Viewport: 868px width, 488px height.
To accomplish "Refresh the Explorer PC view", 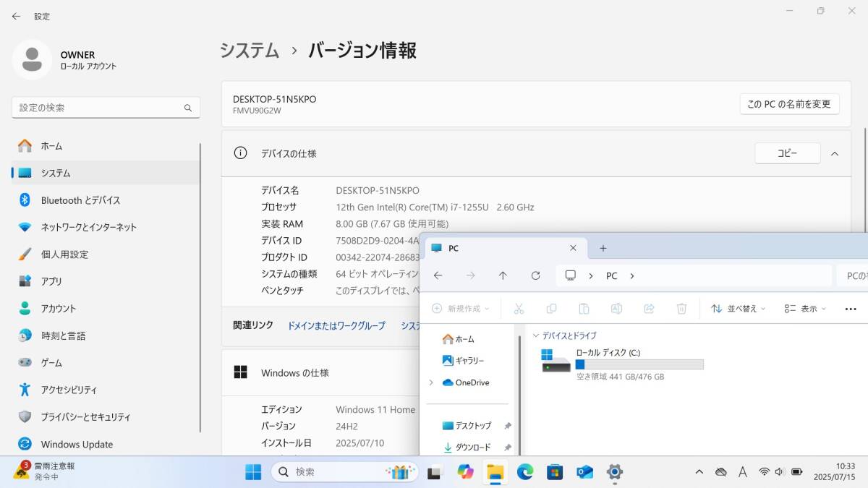I will pos(535,275).
